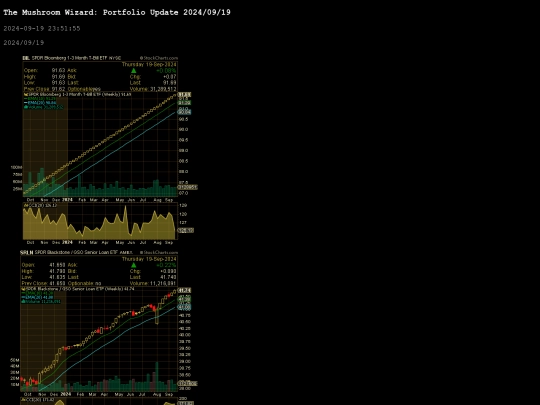Click Thursday 19-Sep-2024 on the SRLN chart
Image resolution: width=540 pixels, height=405 pixels.
click(x=149, y=259)
